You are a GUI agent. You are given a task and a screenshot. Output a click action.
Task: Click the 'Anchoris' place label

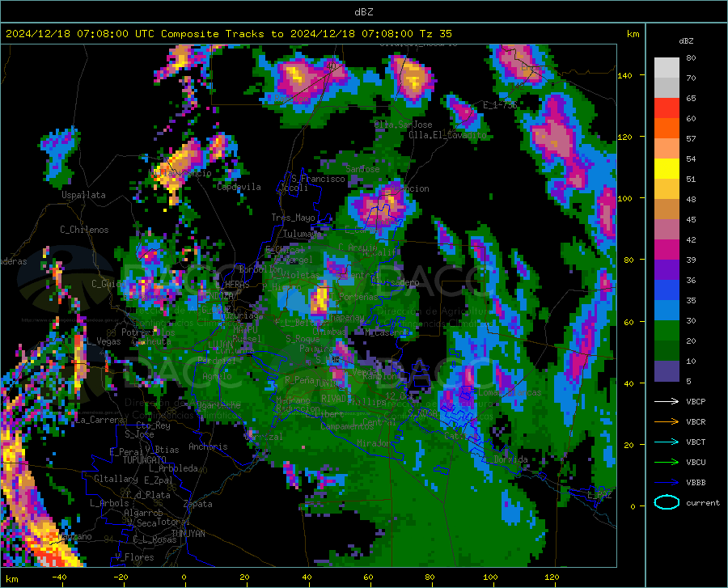[x=208, y=447]
